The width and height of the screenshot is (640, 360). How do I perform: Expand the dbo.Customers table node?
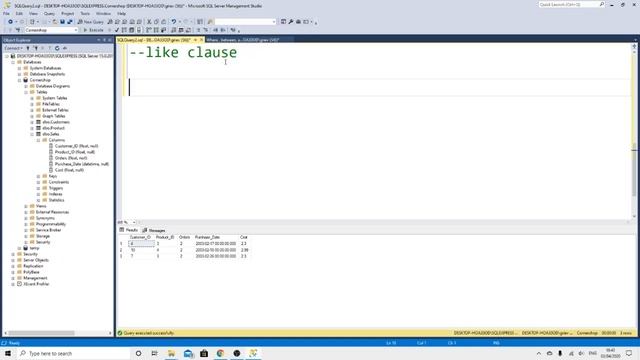click(x=32, y=122)
